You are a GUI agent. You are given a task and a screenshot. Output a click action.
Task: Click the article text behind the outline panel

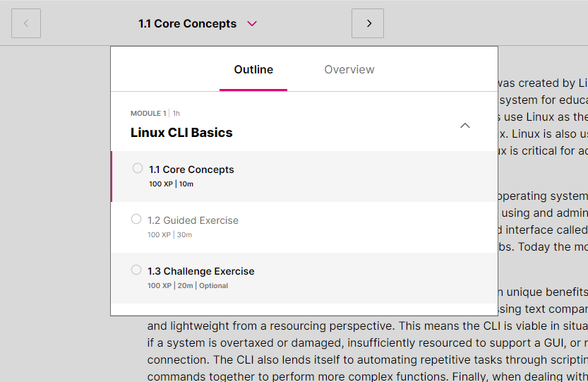353,342
